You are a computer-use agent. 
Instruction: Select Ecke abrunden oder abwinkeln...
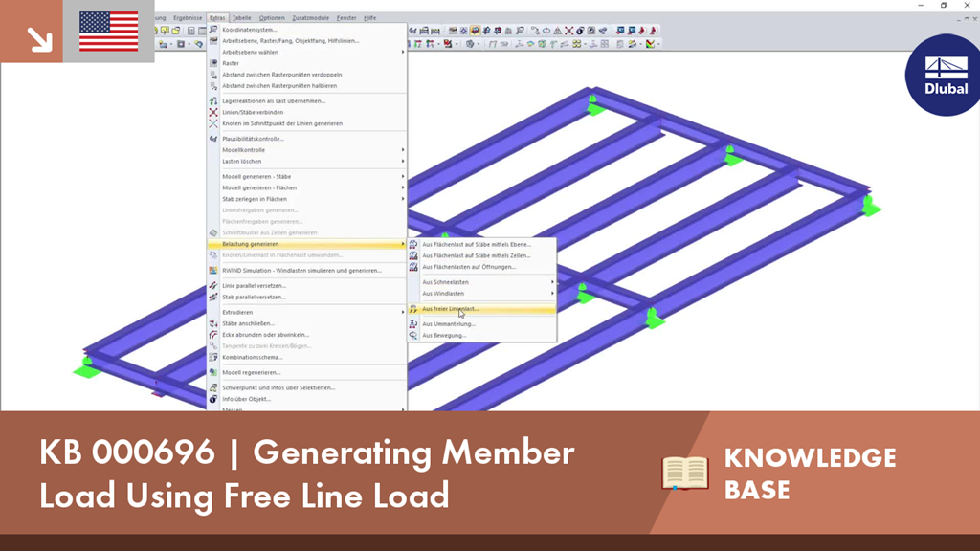pos(306,335)
